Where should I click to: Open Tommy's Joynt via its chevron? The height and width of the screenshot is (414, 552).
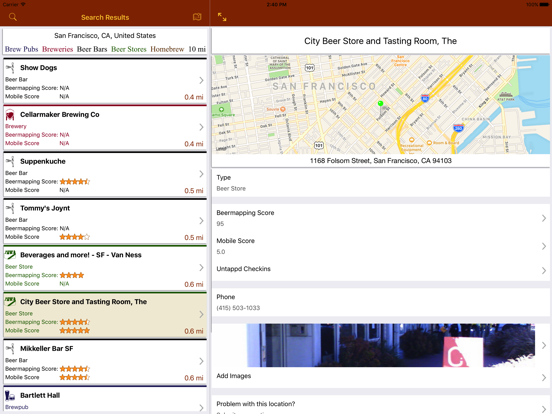tap(201, 221)
